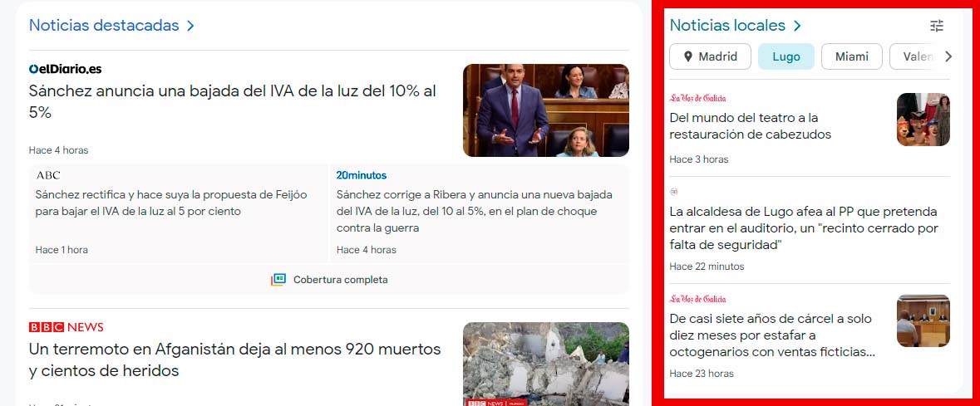Click La Voz de Galicia logo on cárcel article
The width and height of the screenshot is (980, 406).
(697, 299)
